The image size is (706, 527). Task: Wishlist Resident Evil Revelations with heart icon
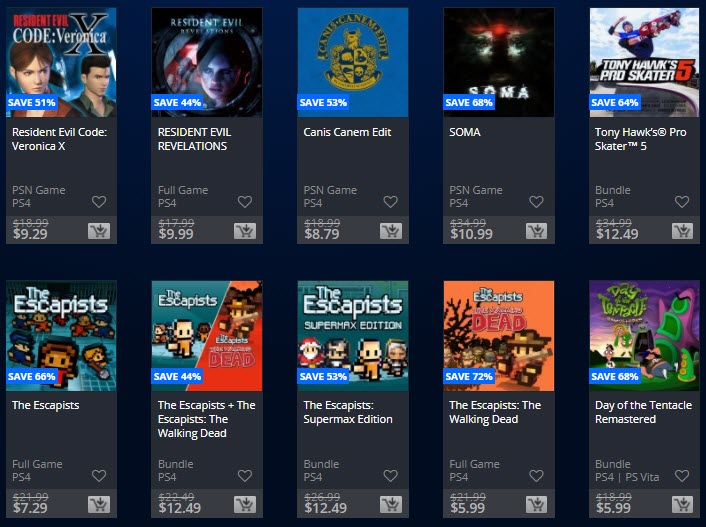[245, 202]
